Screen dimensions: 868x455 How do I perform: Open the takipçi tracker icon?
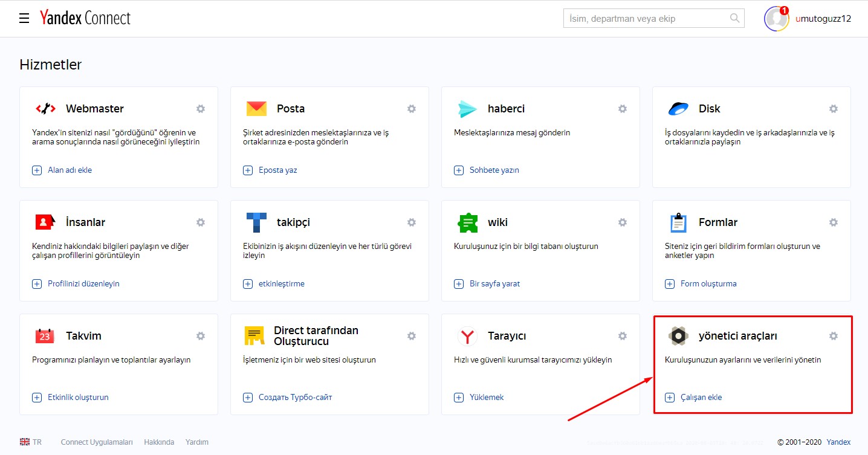tap(256, 222)
